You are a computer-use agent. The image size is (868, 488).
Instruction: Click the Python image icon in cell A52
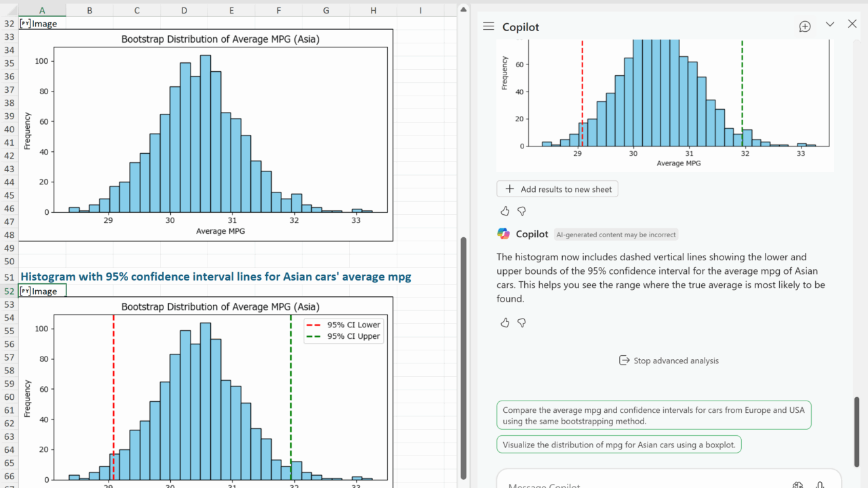coord(25,291)
